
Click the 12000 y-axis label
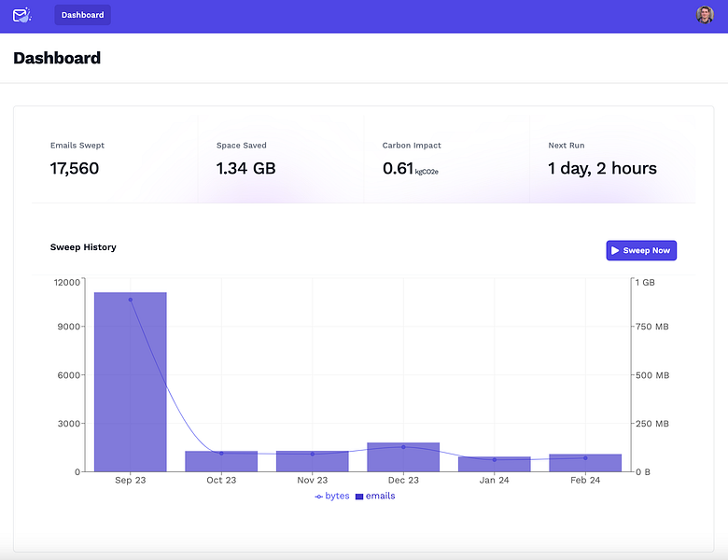coord(67,282)
